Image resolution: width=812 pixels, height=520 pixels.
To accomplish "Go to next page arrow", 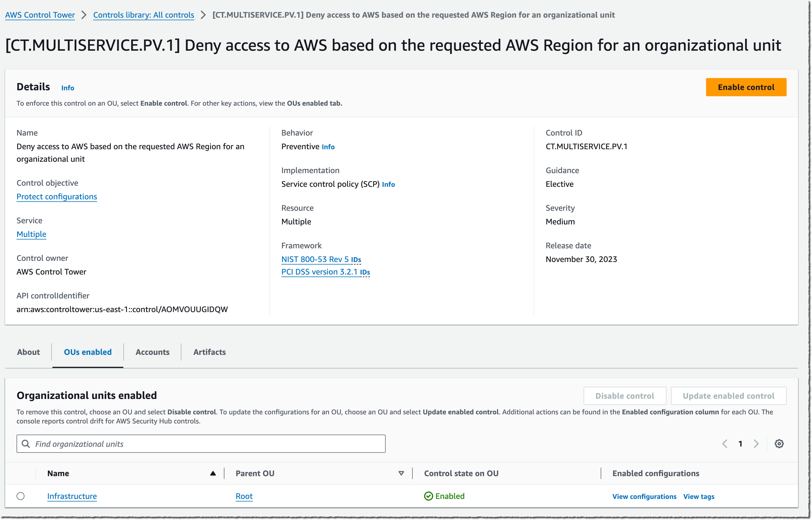I will point(756,444).
